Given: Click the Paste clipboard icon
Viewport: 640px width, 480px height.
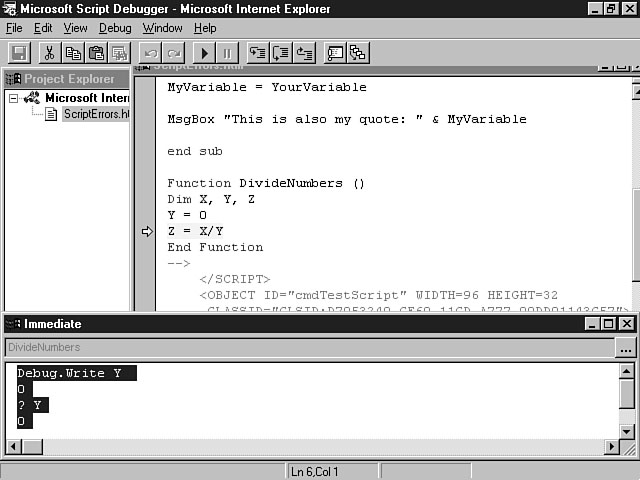Looking at the screenshot, I should pos(96,53).
